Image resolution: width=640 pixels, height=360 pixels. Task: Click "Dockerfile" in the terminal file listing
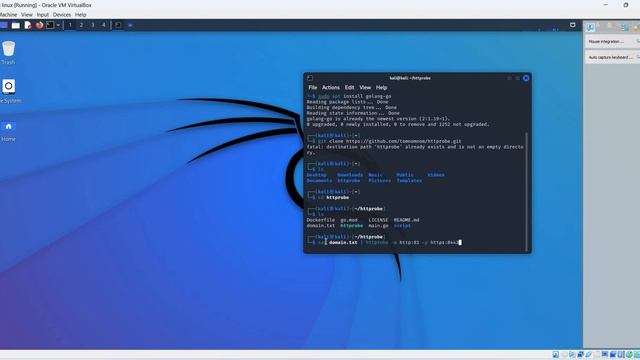point(320,220)
